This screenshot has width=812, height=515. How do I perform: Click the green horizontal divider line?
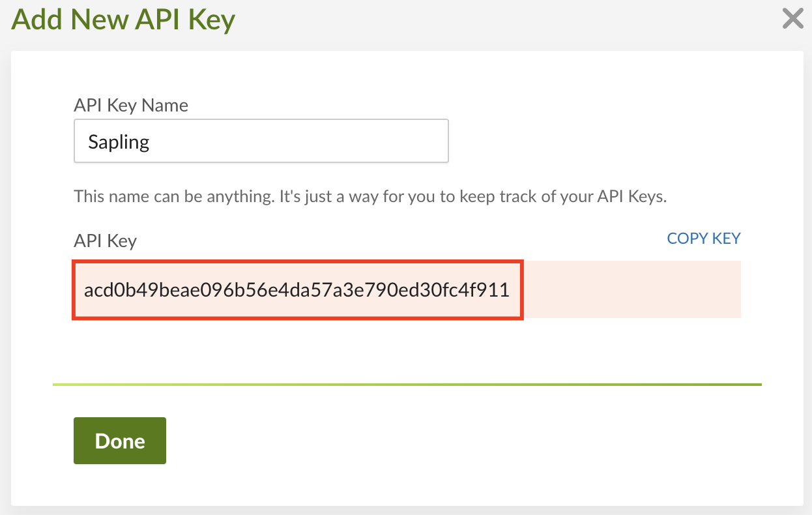pos(407,385)
